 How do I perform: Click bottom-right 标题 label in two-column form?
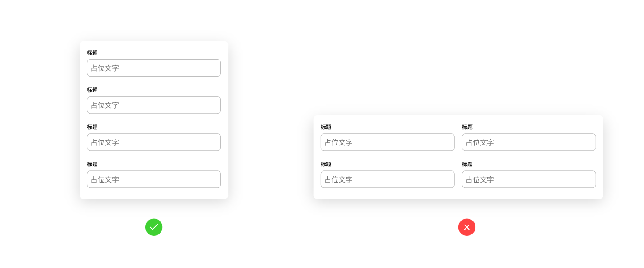(x=467, y=164)
